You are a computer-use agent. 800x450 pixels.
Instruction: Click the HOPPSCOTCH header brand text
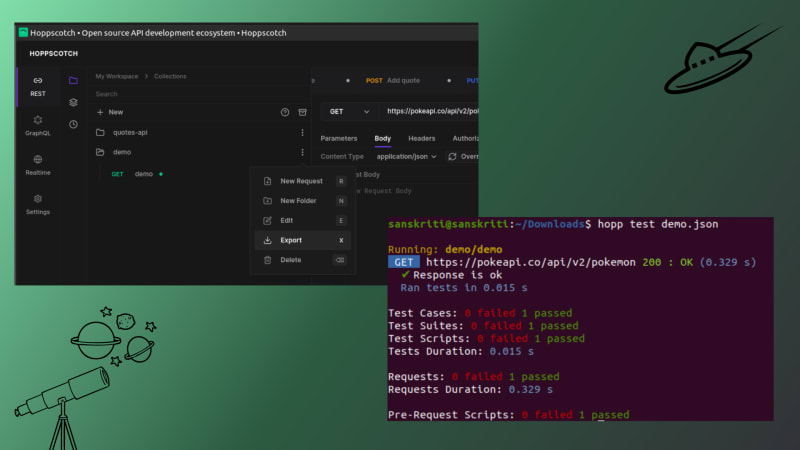click(54, 54)
